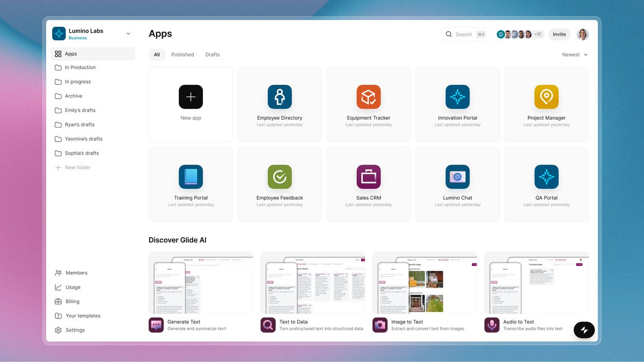
Task: Open the Employee Directory app icon
Action: 279,97
